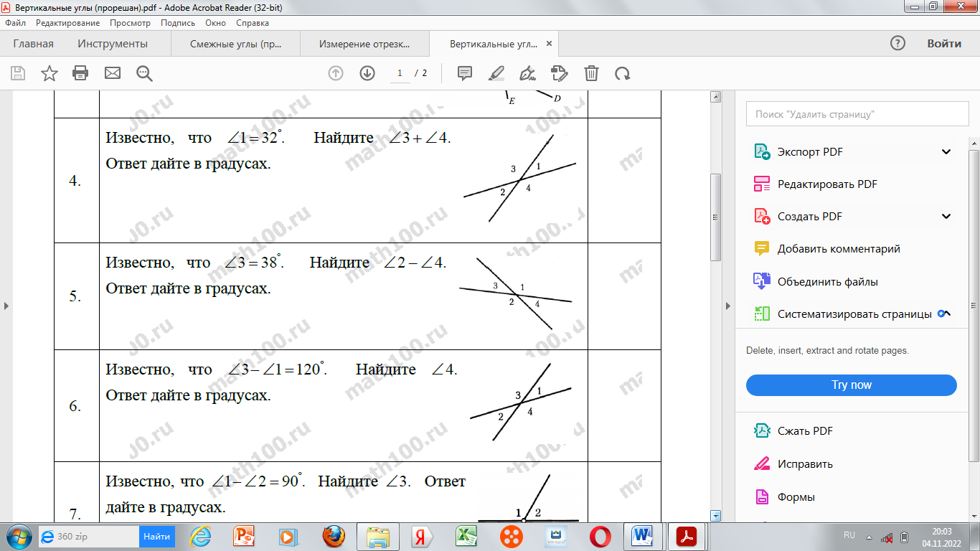
Task: Open the Исправить redact tool
Action: click(805, 464)
